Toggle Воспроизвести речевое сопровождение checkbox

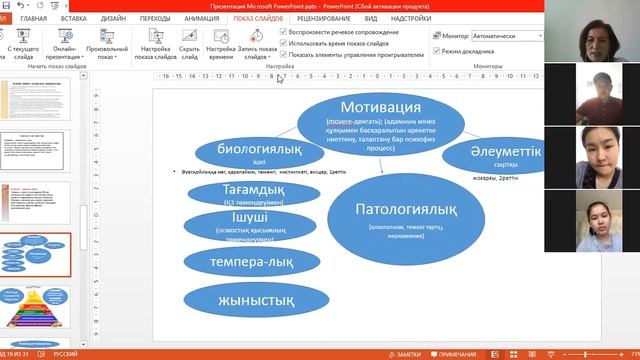click(x=283, y=31)
